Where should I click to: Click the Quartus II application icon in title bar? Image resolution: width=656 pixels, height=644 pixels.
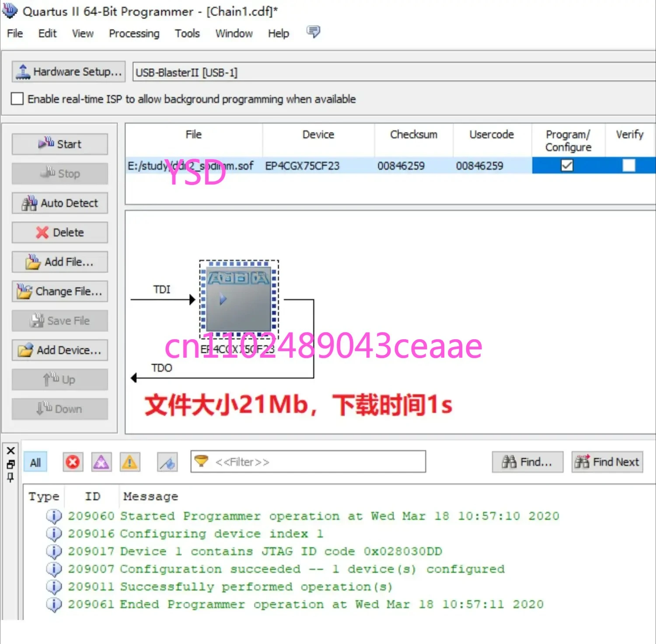point(10,10)
